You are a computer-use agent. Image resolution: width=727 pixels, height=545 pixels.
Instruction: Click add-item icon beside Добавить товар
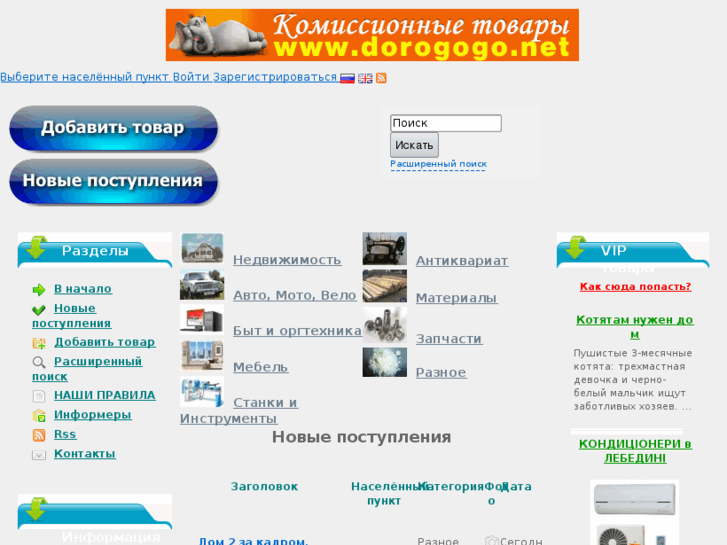pos(39,343)
